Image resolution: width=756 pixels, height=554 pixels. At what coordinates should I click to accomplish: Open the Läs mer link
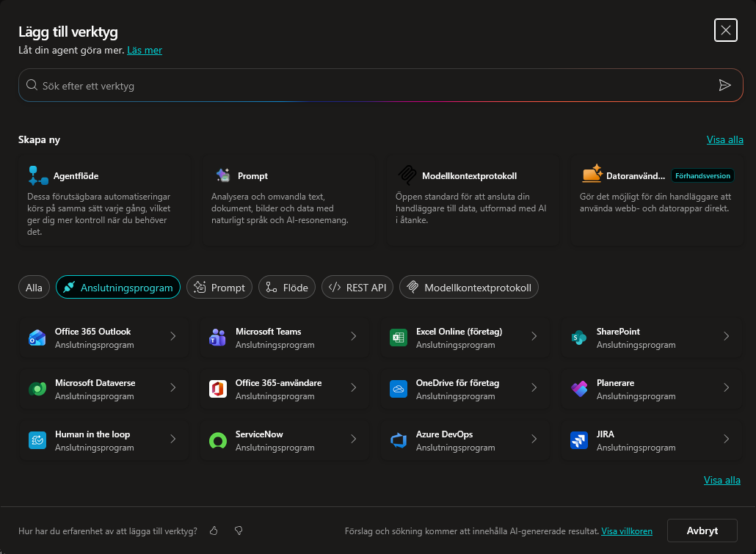[145, 50]
